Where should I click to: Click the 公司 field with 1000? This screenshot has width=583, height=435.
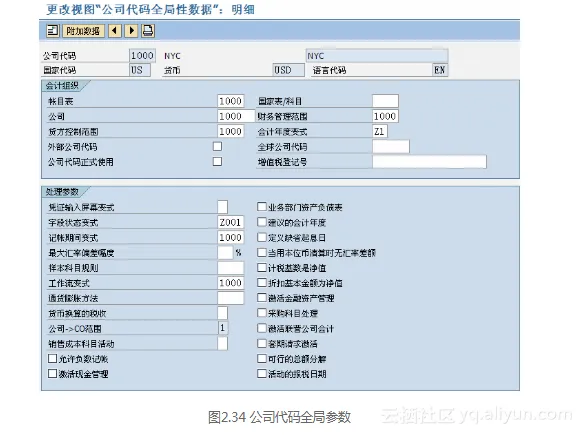click(236, 116)
